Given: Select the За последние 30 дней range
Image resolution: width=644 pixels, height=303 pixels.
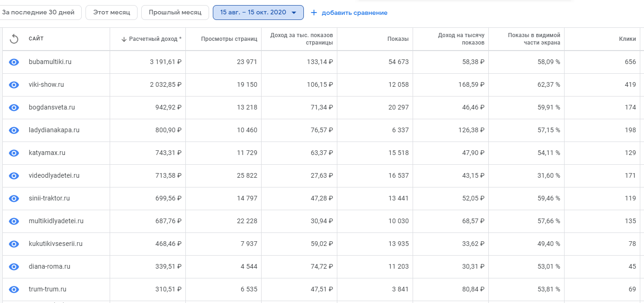Looking at the screenshot, I should (40, 13).
